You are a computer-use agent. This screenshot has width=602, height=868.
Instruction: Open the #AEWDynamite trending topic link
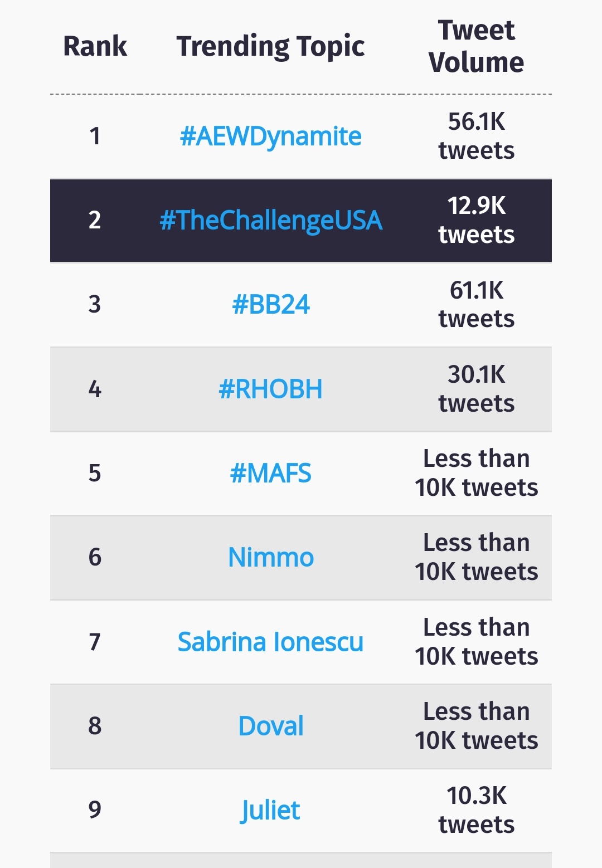click(270, 136)
